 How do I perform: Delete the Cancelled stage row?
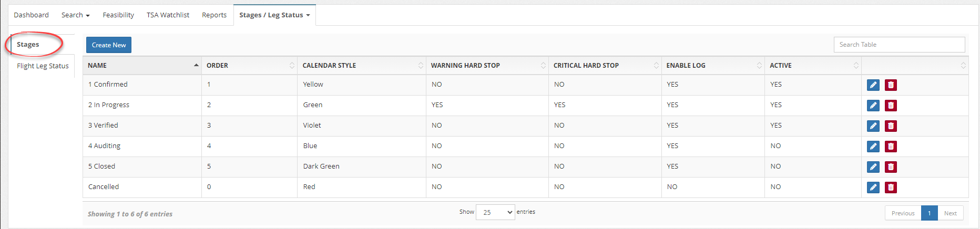click(891, 188)
